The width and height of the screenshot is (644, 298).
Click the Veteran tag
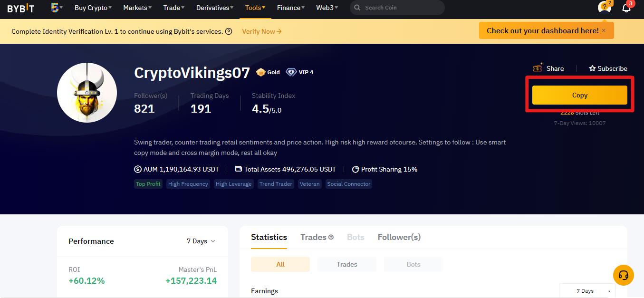pos(310,184)
